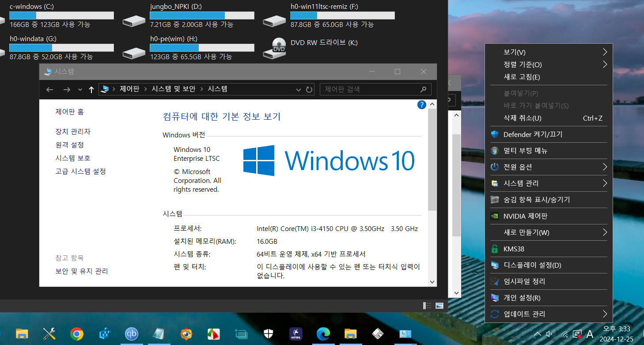
Task: Go back in the 시스템 window
Action: [x=49, y=90]
